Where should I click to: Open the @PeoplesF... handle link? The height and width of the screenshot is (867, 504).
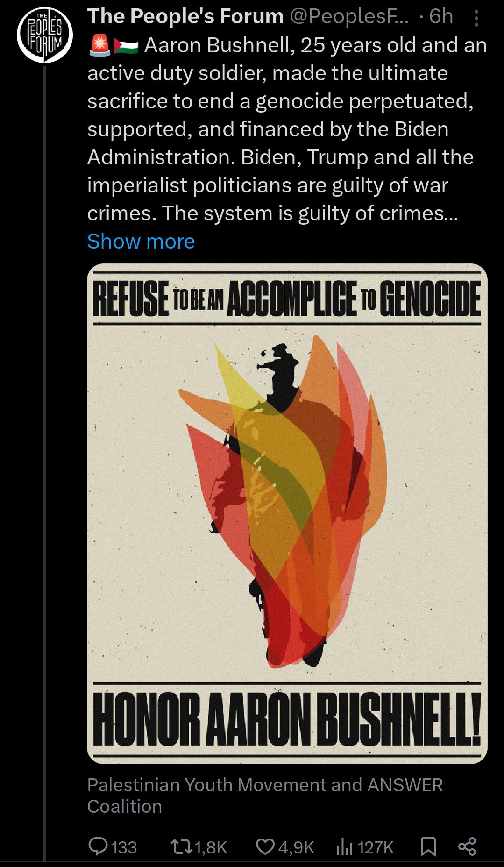[x=349, y=17]
